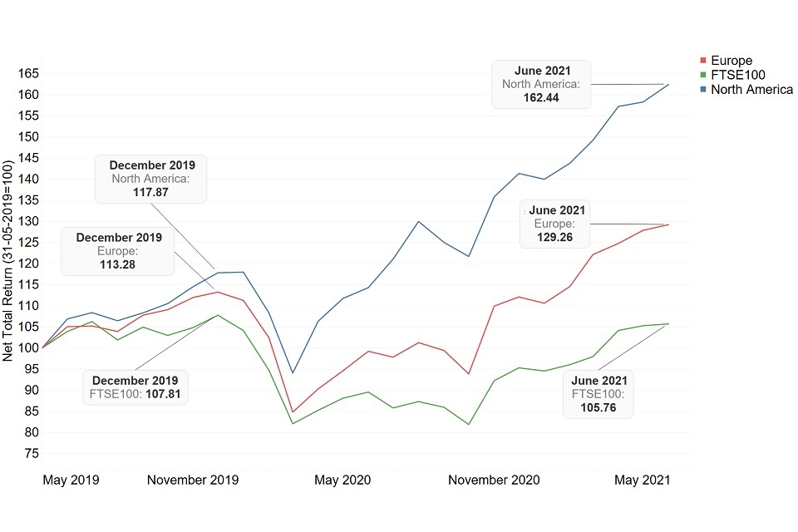Toggle the Europe series legend label
This screenshot has height=532, width=798.
731,61
